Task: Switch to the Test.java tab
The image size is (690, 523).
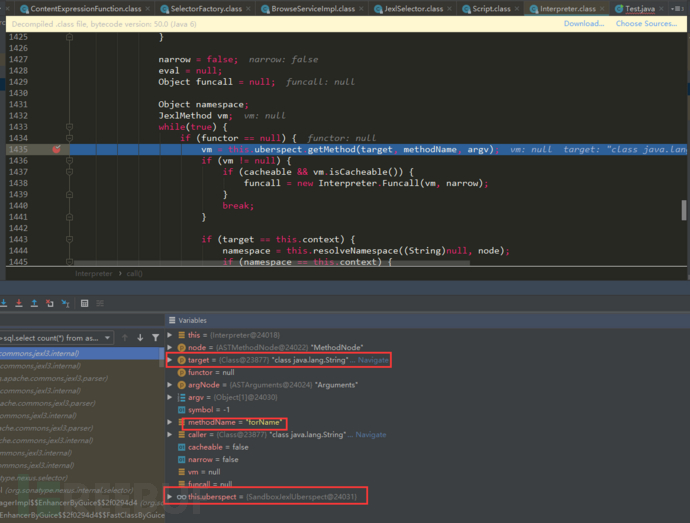Action: [x=638, y=8]
